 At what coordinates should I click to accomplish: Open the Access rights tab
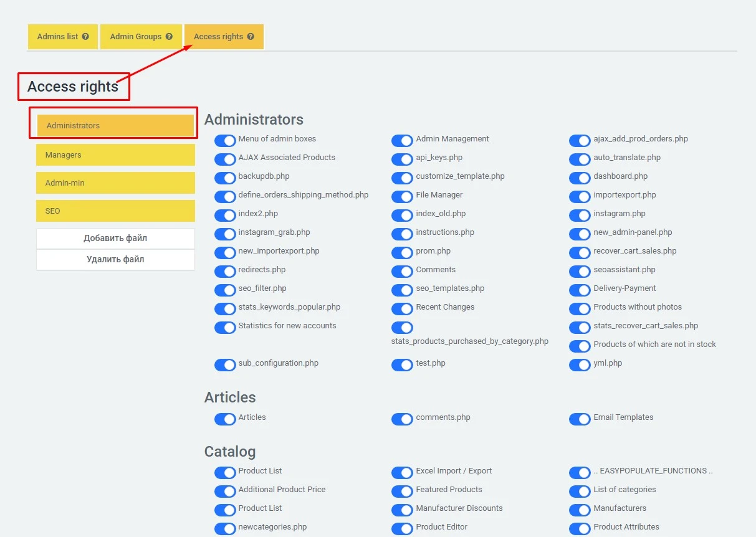pyautogui.click(x=219, y=36)
